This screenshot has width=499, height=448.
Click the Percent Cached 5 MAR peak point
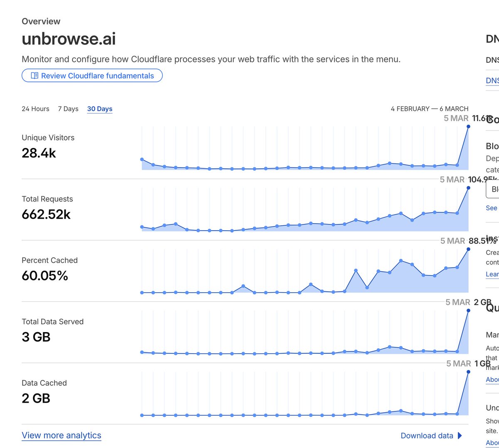468,249
